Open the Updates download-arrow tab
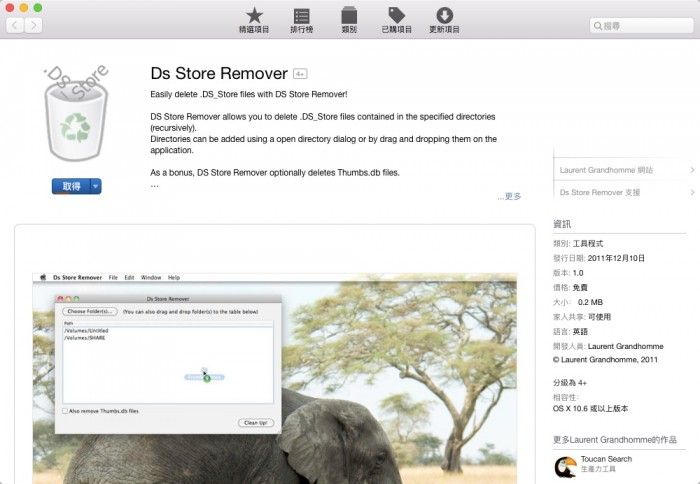This screenshot has width=700, height=484. [444, 21]
